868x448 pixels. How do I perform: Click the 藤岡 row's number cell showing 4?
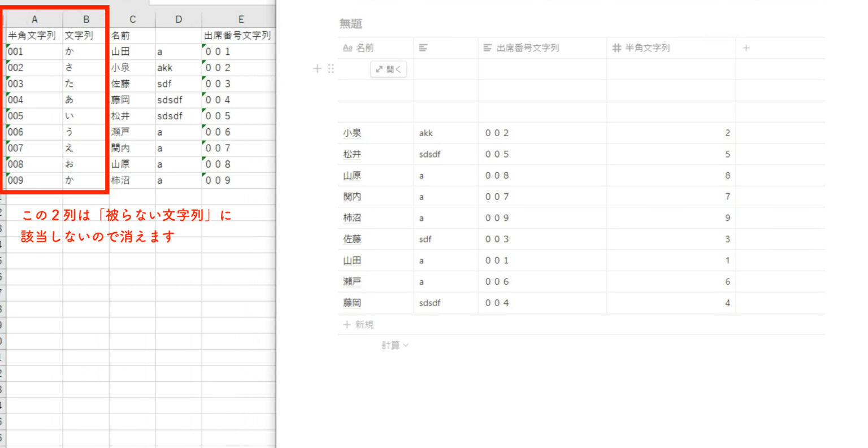(x=671, y=303)
